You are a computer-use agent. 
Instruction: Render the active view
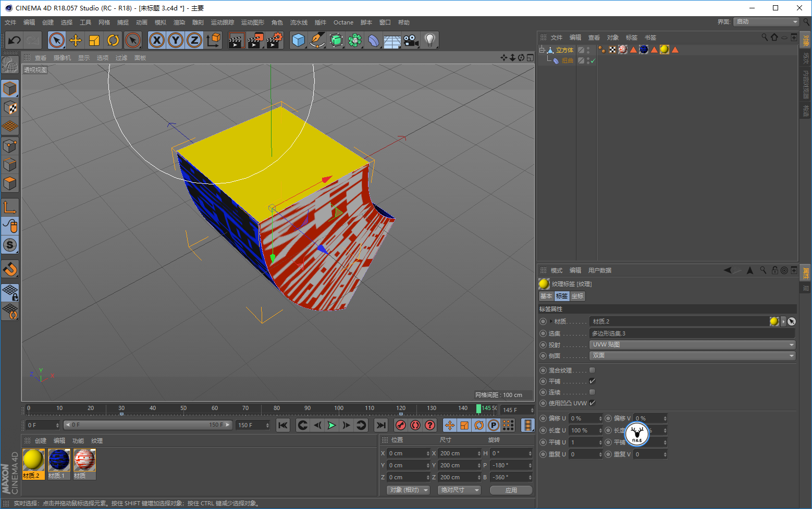[236, 40]
